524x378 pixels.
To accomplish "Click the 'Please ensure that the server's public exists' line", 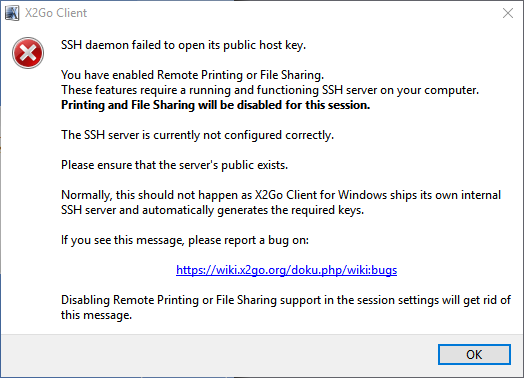I will coord(174,165).
